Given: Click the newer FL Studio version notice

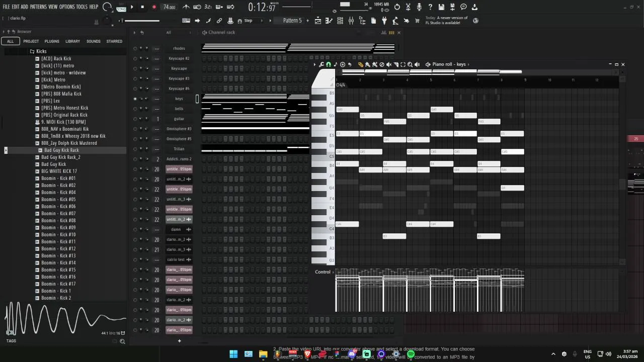Looking at the screenshot, I should tap(447, 20).
